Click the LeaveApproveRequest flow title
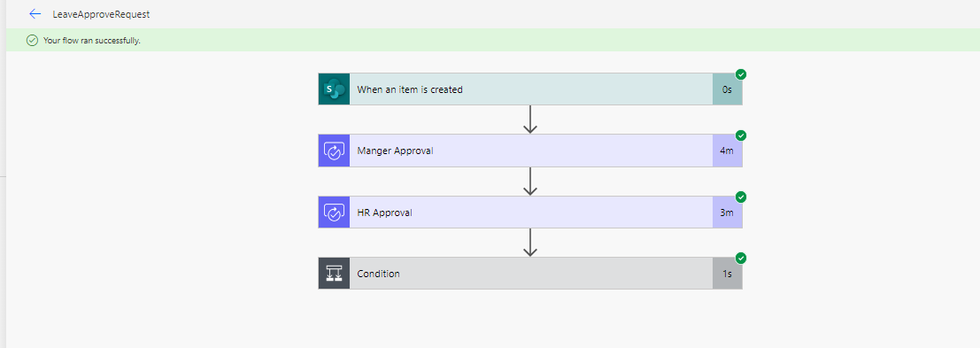The width and height of the screenshot is (980, 348). 101,14
